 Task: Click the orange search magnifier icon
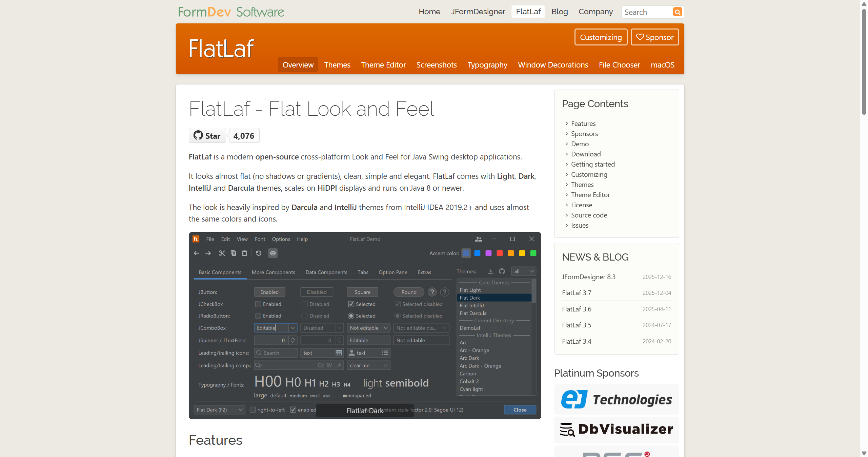(x=677, y=12)
